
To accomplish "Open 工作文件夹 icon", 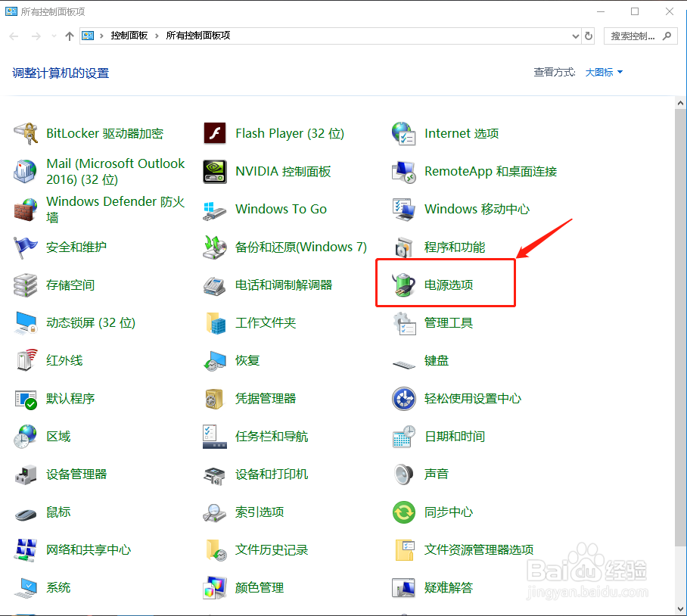I will pos(216,323).
